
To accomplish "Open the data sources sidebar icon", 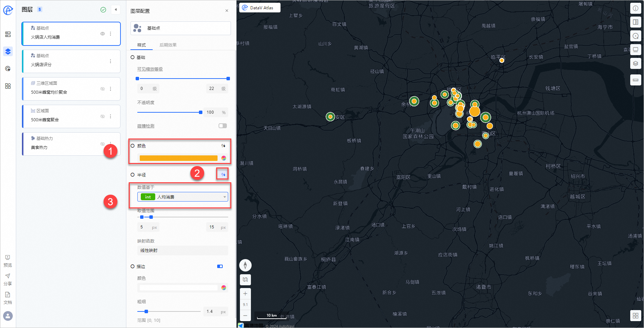I will (8, 34).
